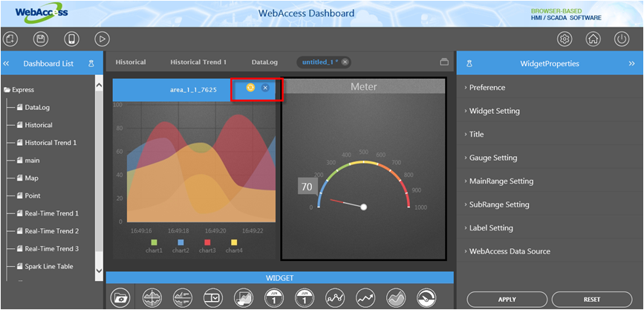Add the image chart widget
This screenshot has width=644, height=310.
[x=243, y=297]
